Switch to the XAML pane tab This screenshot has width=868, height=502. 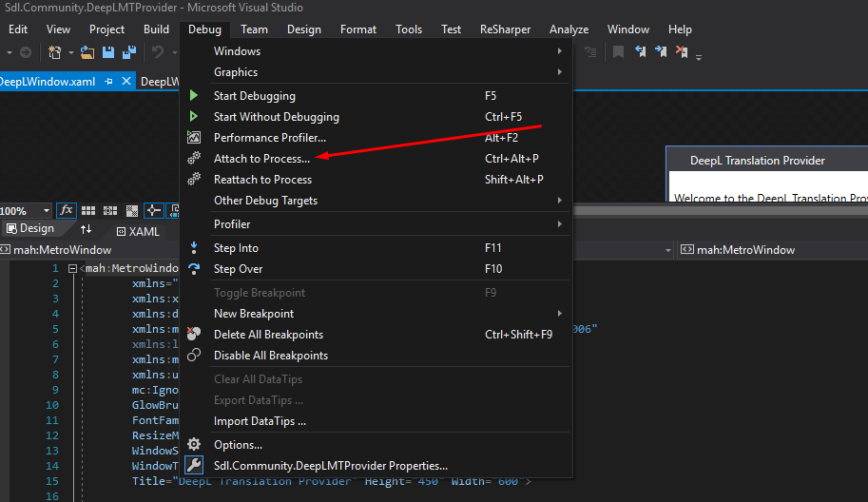tap(139, 231)
